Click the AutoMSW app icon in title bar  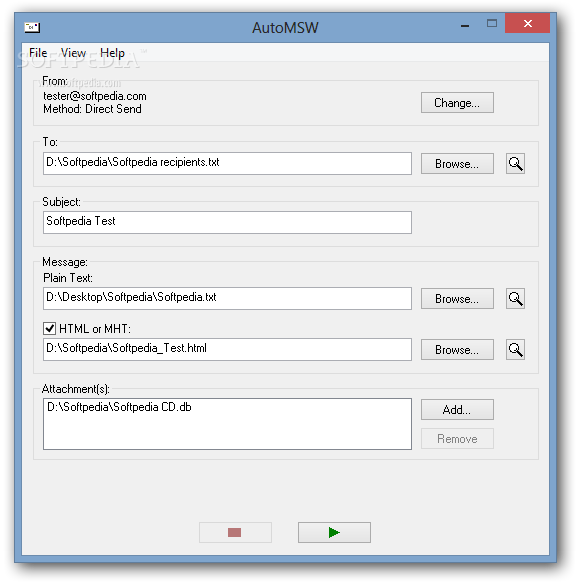(32, 27)
